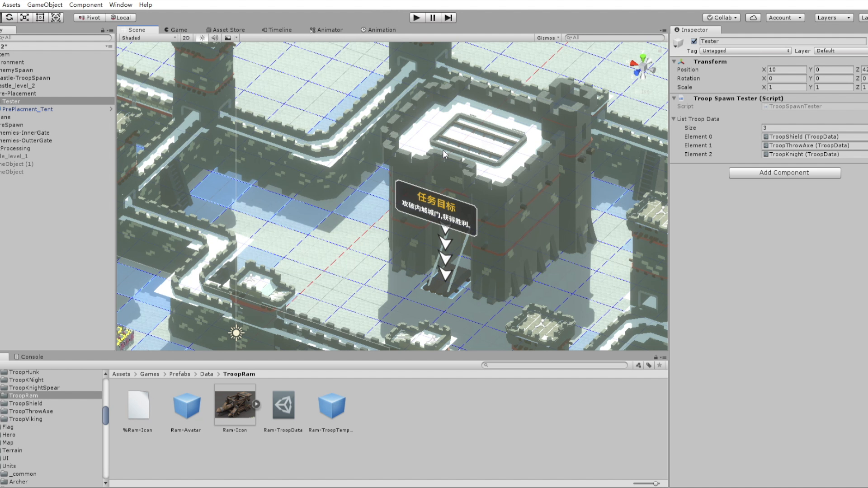Open the Console tab
This screenshot has height=488, width=868.
pyautogui.click(x=28, y=357)
